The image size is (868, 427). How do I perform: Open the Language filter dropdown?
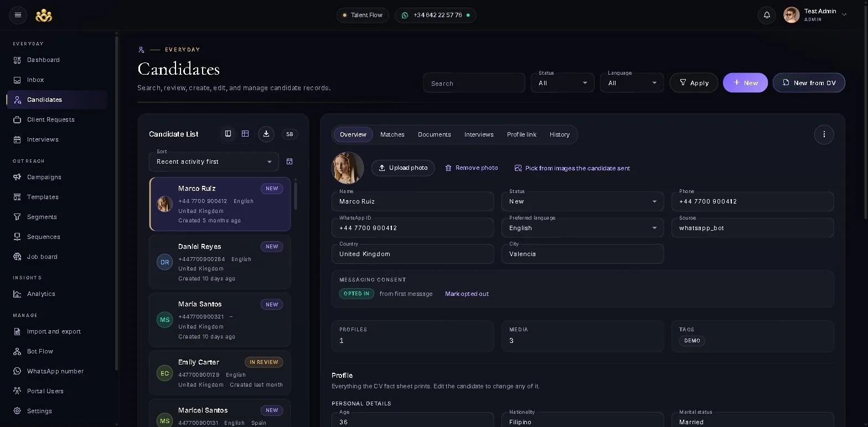pos(632,83)
